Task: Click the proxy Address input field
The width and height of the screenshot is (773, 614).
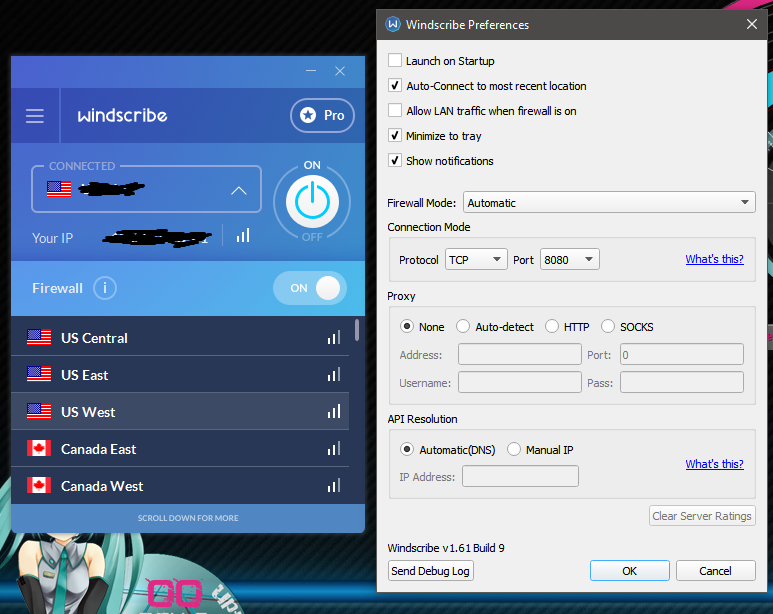Action: pos(520,354)
